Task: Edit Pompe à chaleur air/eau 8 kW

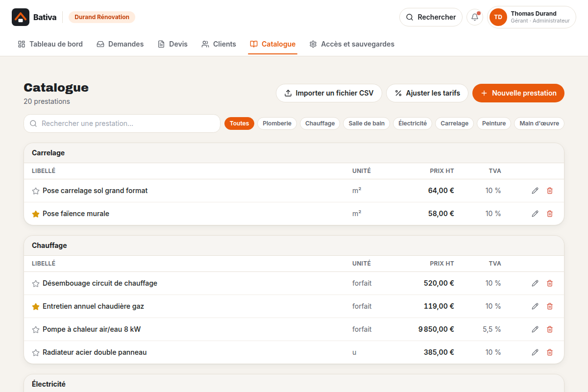Action: coord(535,329)
